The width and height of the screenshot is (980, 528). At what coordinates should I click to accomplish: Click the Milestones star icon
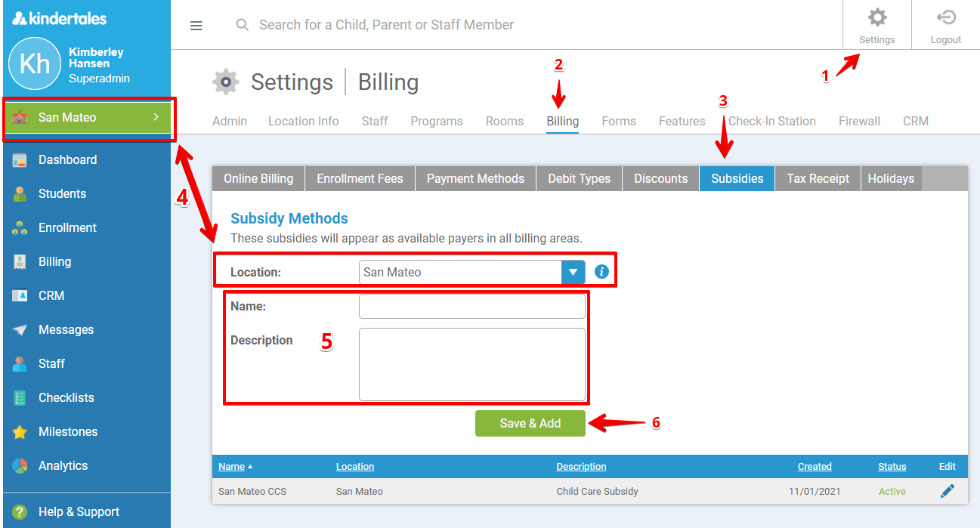coord(20,432)
